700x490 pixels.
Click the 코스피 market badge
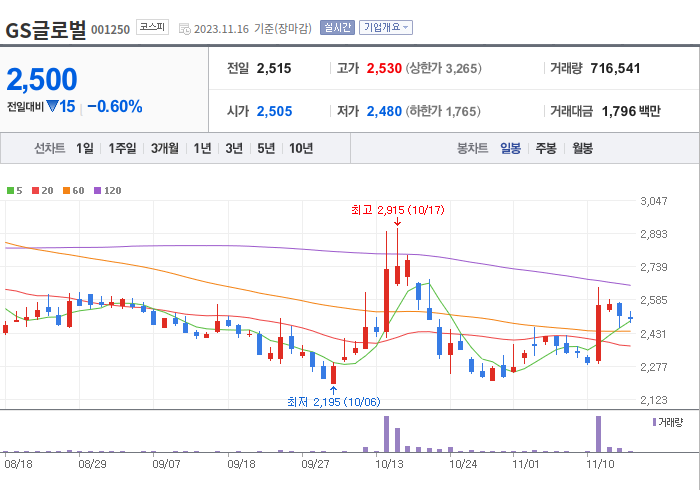point(152,27)
